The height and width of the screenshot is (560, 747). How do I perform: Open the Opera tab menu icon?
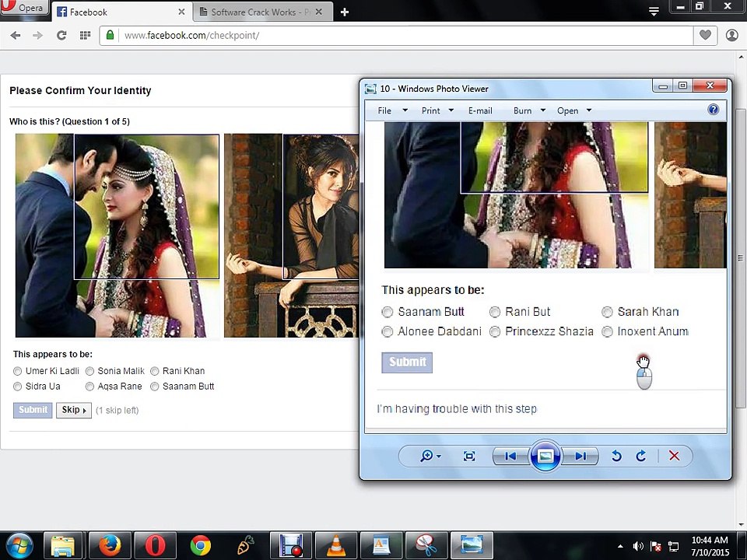[654, 12]
